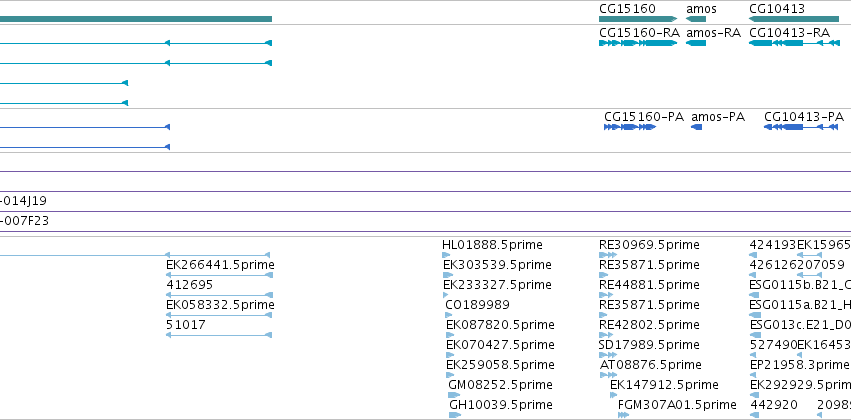Image resolution: width=851 pixels, height=420 pixels.
Task: Click the CG15160-RA transcript glyph
Action: coord(638,43)
